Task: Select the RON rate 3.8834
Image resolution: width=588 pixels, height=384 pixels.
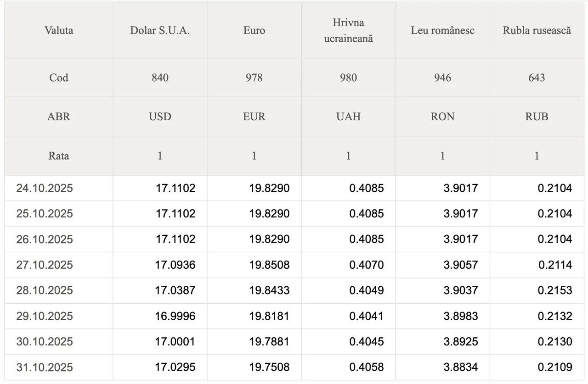Action: (460, 367)
